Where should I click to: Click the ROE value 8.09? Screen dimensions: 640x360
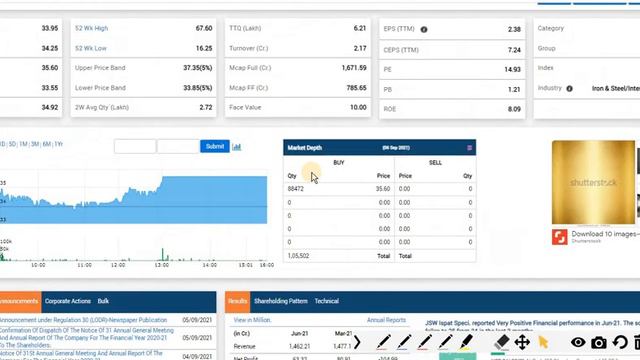514,109
